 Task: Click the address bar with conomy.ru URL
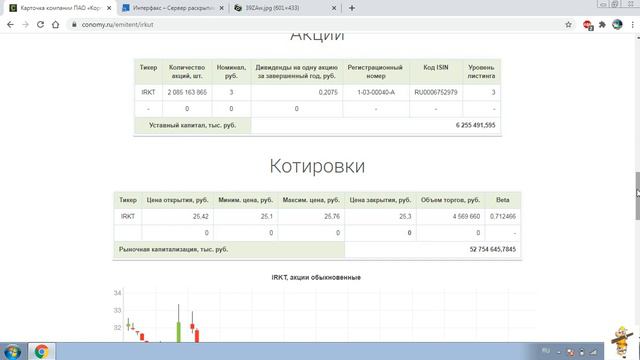[318, 24]
